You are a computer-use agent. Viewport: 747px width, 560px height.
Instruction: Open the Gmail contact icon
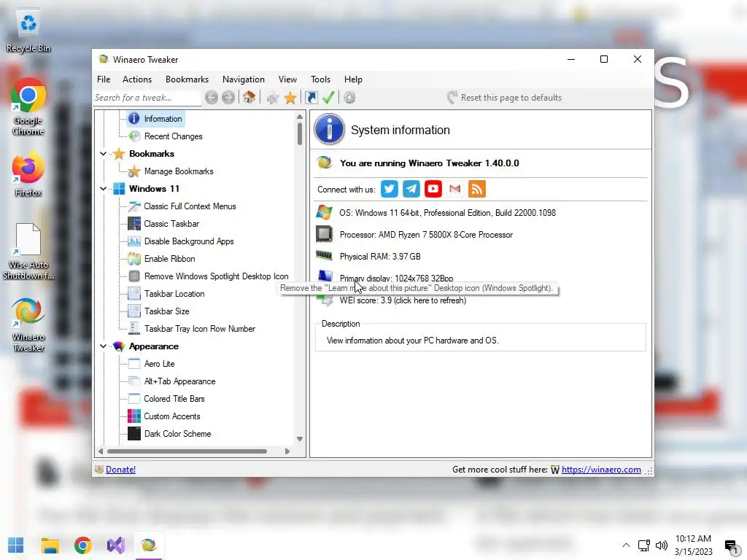click(455, 189)
